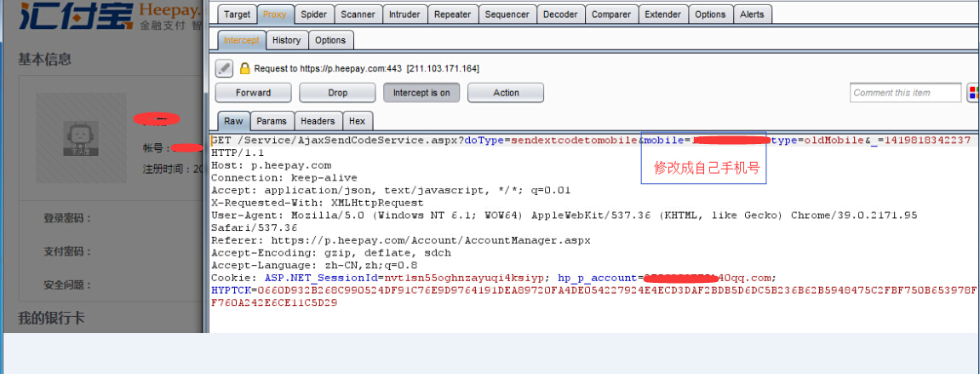980x374 pixels.
Task: Select the Comparer tab
Action: coord(611,14)
